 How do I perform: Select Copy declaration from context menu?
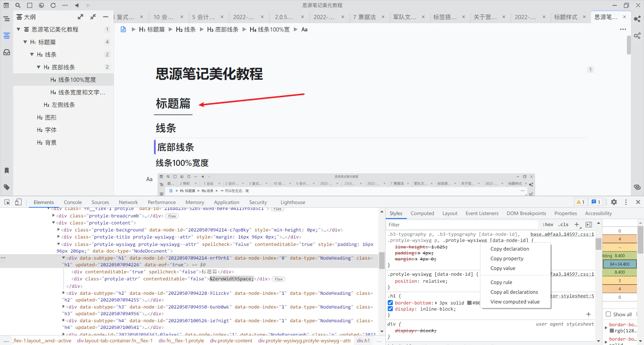click(x=509, y=249)
